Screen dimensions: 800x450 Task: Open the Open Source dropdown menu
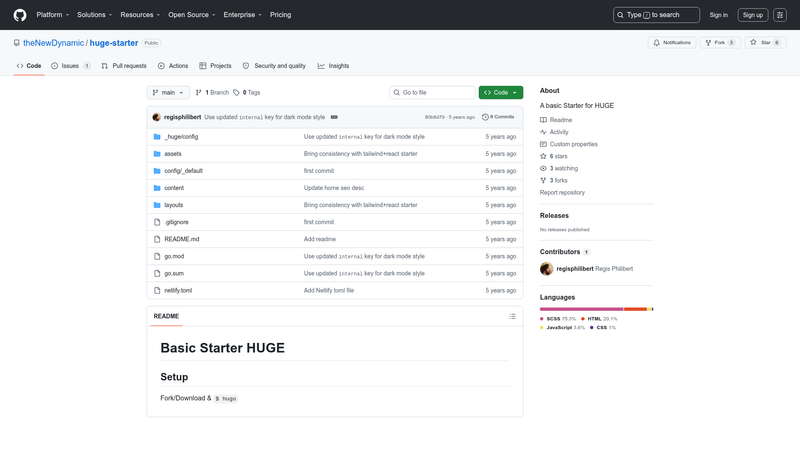(192, 15)
